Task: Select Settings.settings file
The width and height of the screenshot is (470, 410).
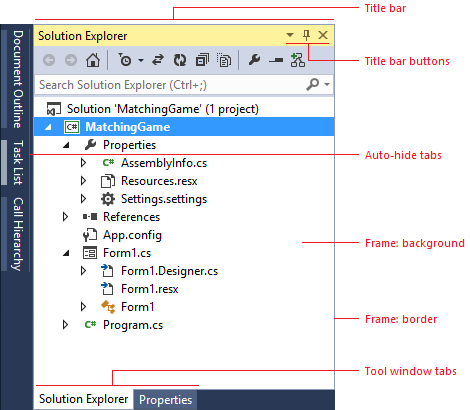Action: click(164, 199)
